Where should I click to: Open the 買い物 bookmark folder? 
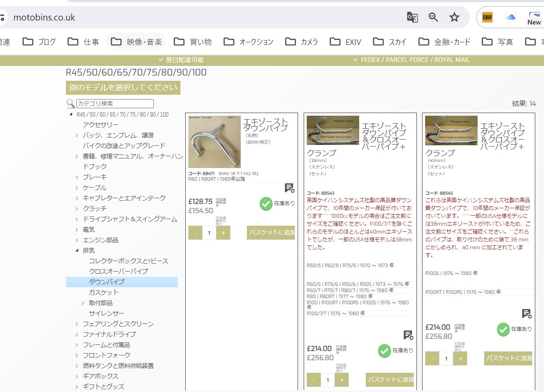tap(193, 42)
